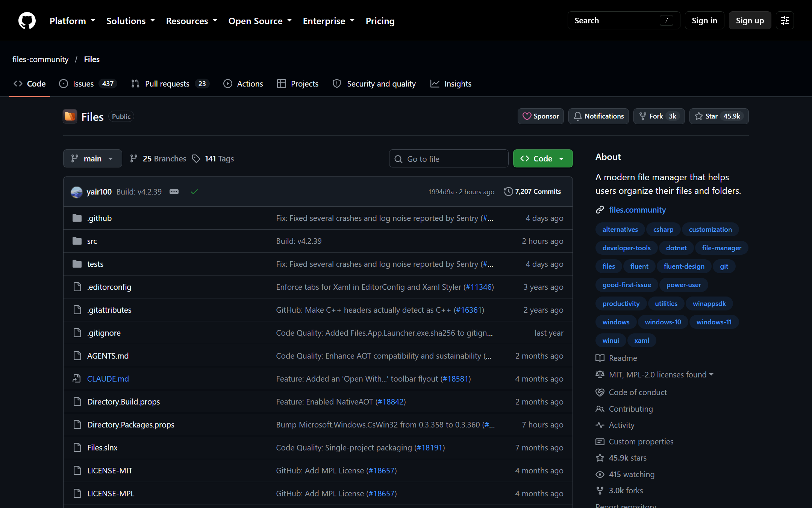Star the Files repository
This screenshot has height=508, width=812.
click(x=719, y=116)
